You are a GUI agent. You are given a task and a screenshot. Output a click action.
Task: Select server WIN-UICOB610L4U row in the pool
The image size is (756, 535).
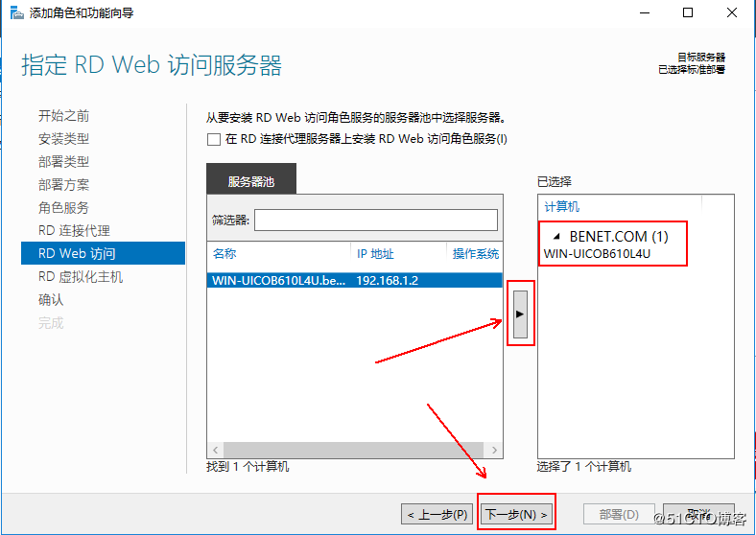[x=353, y=281]
